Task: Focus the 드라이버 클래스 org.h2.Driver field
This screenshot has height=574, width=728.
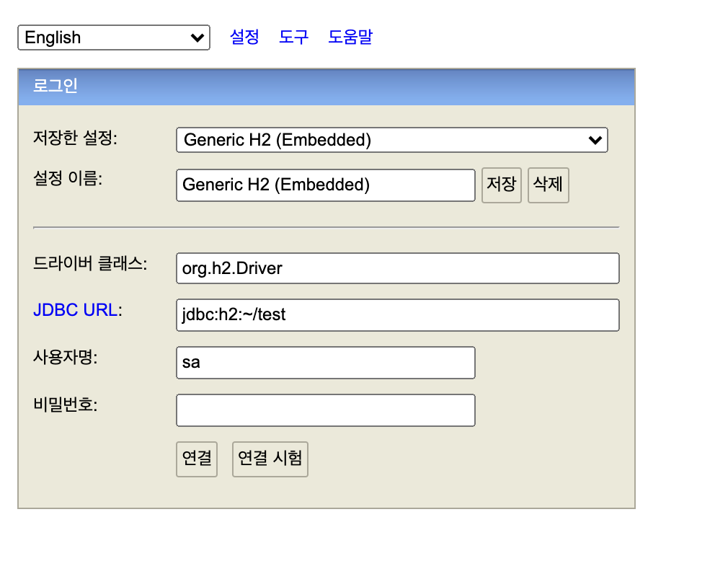Action: click(x=397, y=268)
